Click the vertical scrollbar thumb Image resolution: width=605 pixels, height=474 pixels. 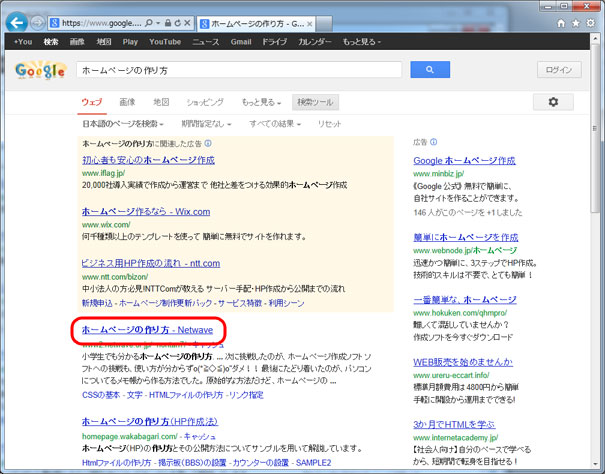click(595, 128)
